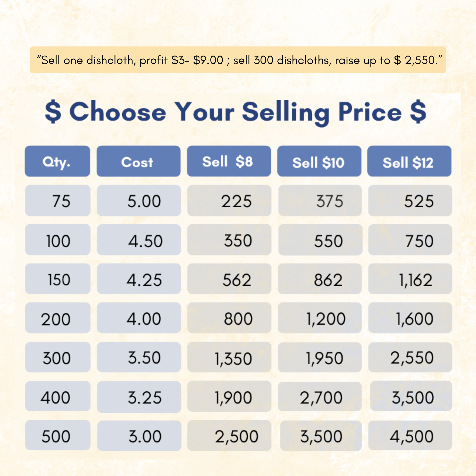This screenshot has height=476, width=476.
Task: Click the Choose Your Selling Price title
Action: [235, 112]
